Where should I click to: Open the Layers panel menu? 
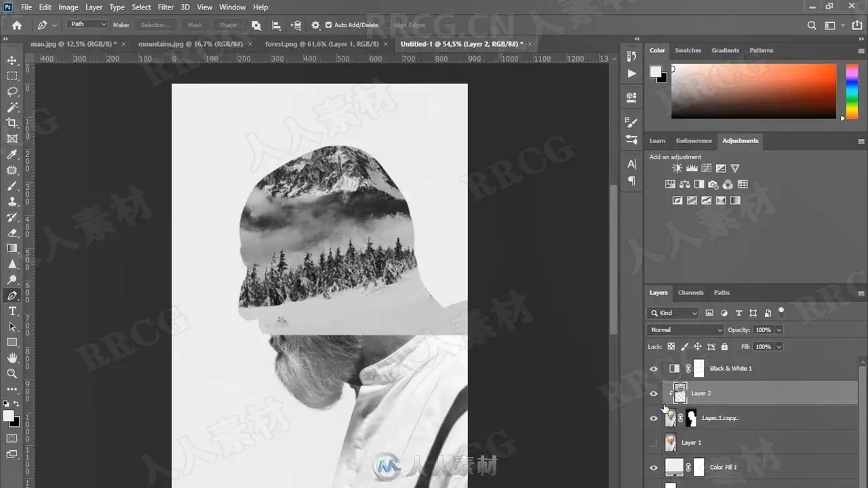click(861, 293)
